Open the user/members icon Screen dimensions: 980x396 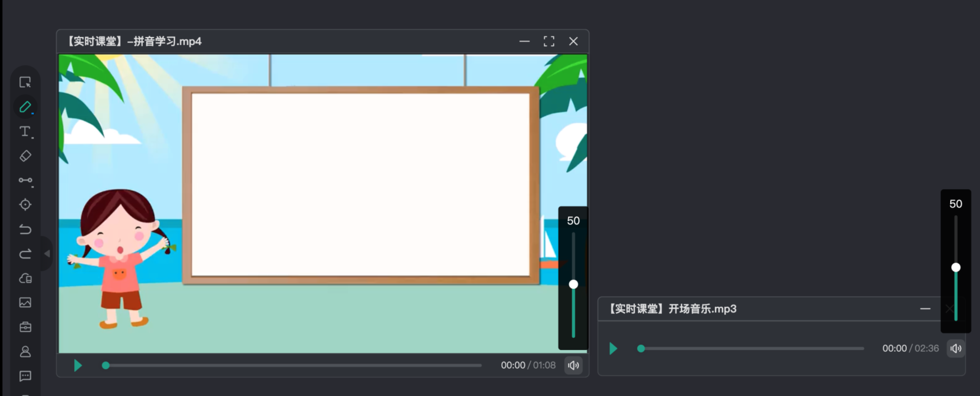coord(25,351)
